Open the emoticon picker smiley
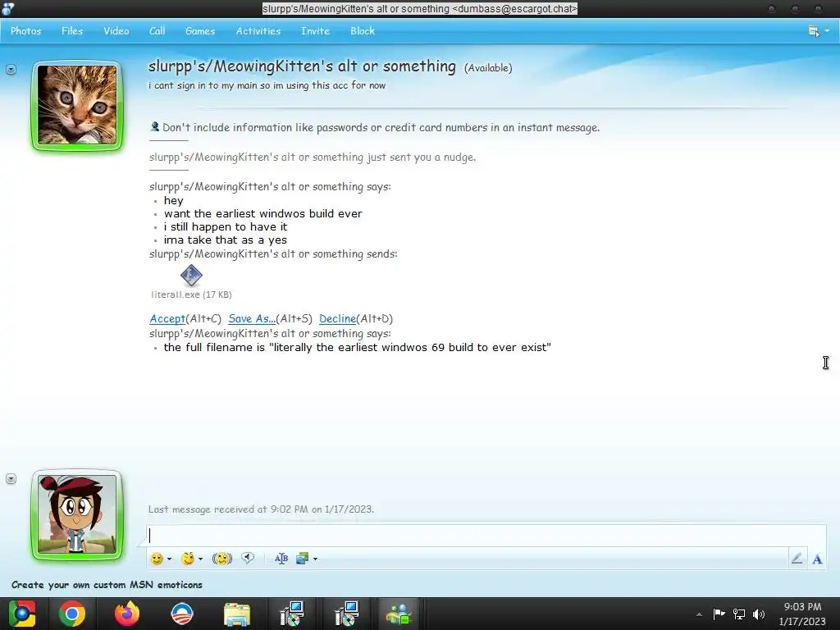The height and width of the screenshot is (630, 840). coord(157,559)
